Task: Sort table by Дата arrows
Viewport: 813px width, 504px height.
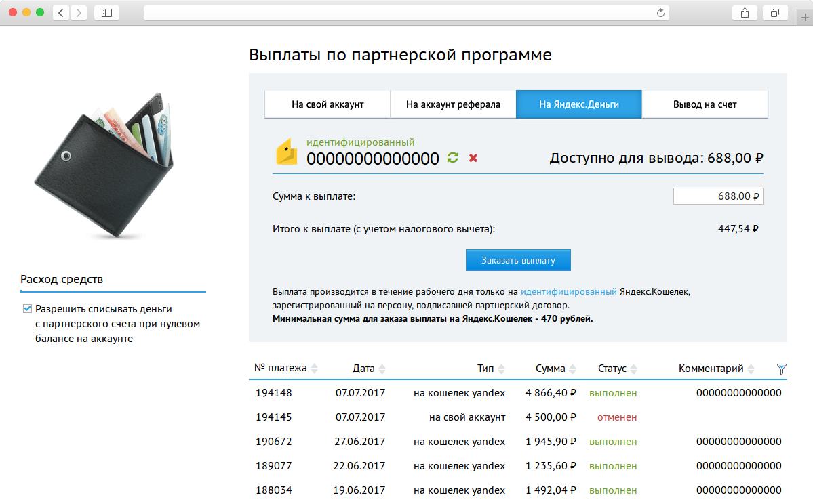Action: 382,369
